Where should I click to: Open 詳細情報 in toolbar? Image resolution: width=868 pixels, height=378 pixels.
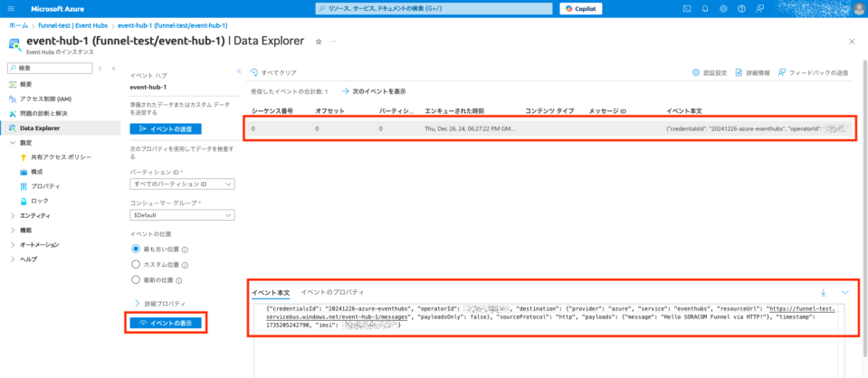coord(752,72)
